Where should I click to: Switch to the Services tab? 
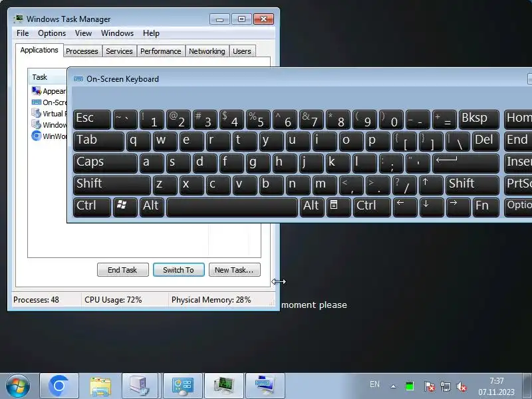point(119,51)
